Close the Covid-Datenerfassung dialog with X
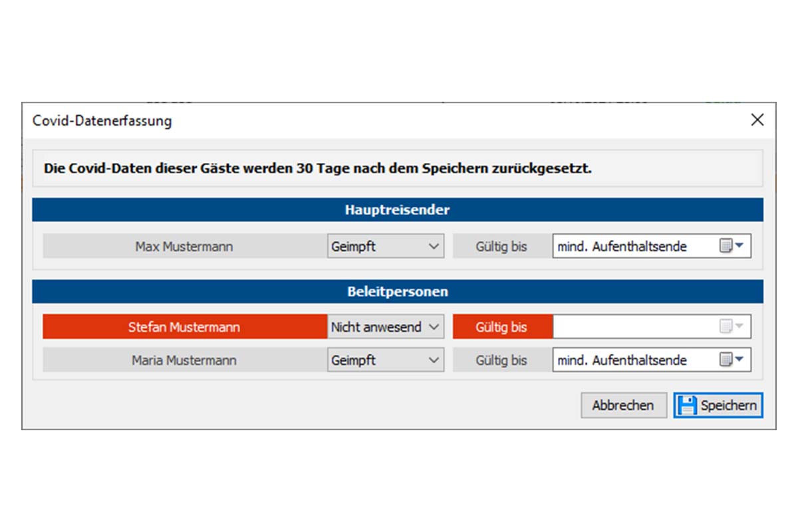This screenshot has width=798, height=532. (757, 120)
